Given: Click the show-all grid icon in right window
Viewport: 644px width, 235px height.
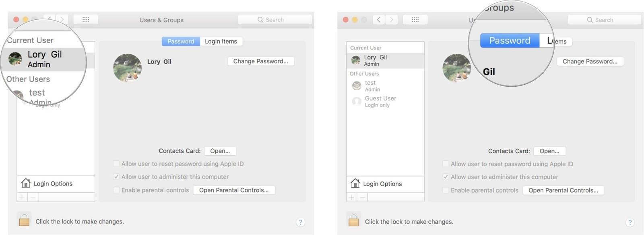Looking at the screenshot, I should coord(415,20).
